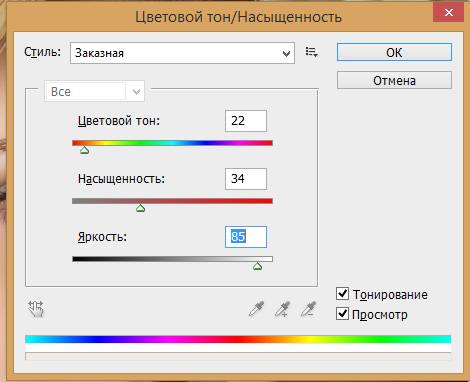This screenshot has height=382, width=470.
Task: Select the subtract-from-sample eyedropper
Action: pos(308,309)
